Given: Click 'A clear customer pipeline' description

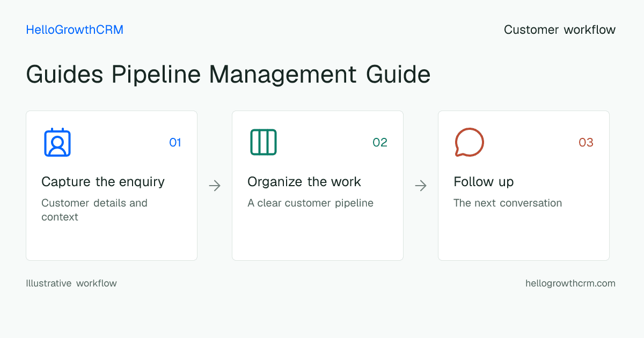Looking at the screenshot, I should [310, 203].
